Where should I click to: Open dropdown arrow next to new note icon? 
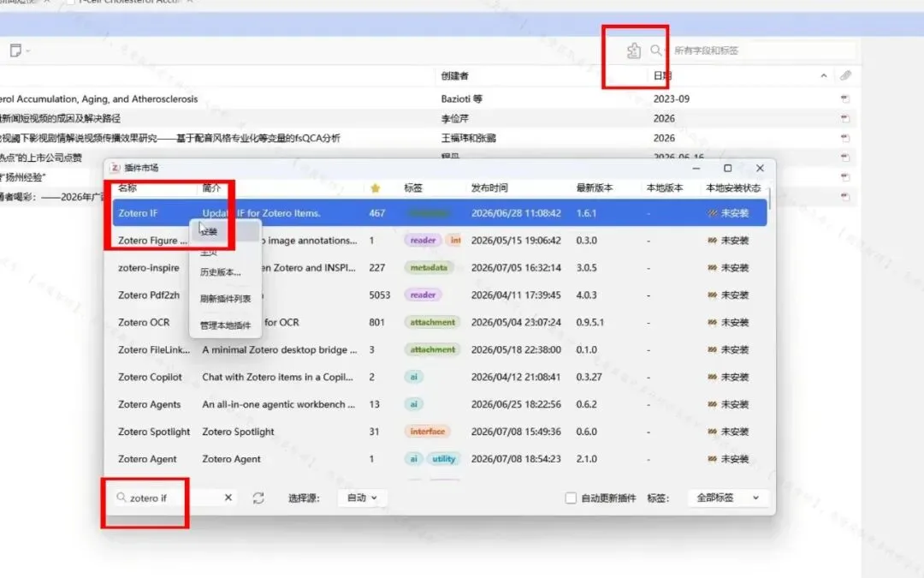coord(27,51)
